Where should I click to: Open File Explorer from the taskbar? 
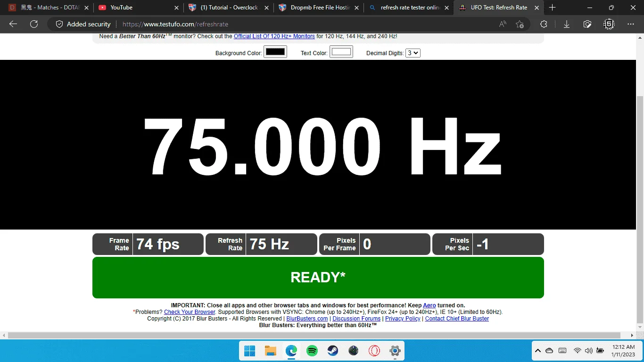click(x=271, y=351)
